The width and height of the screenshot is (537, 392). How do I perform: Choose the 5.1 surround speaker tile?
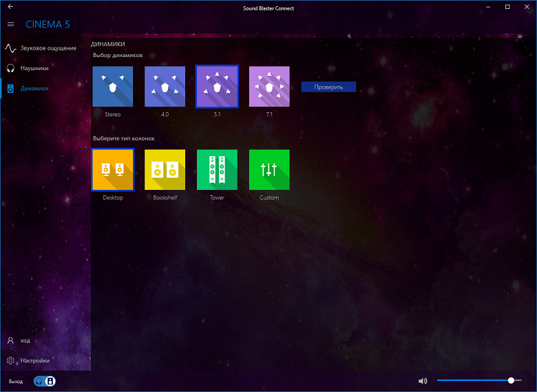click(217, 87)
